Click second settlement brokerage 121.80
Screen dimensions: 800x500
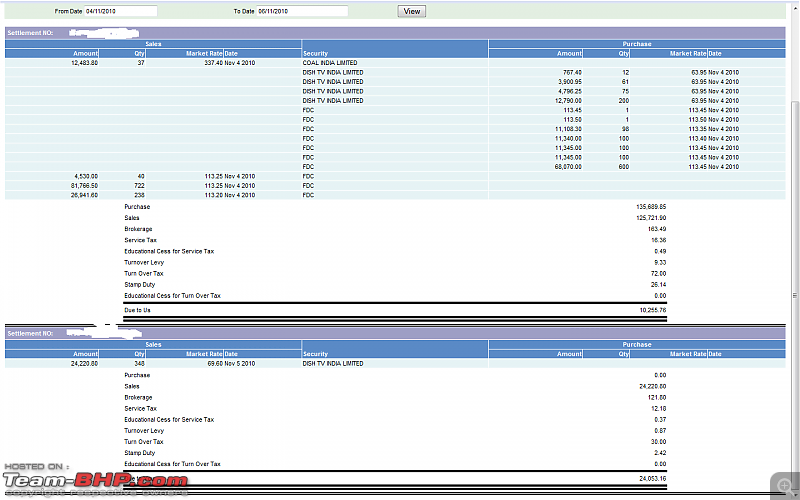657,397
